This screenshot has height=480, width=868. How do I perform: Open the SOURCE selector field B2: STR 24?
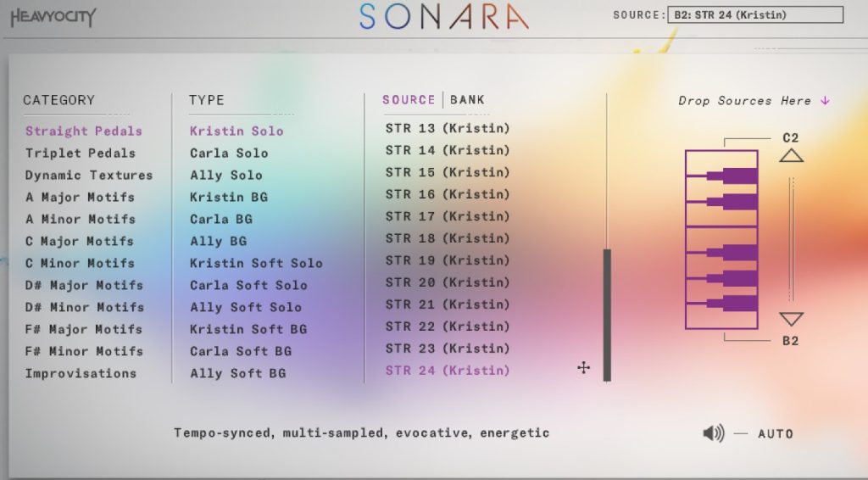755,14
